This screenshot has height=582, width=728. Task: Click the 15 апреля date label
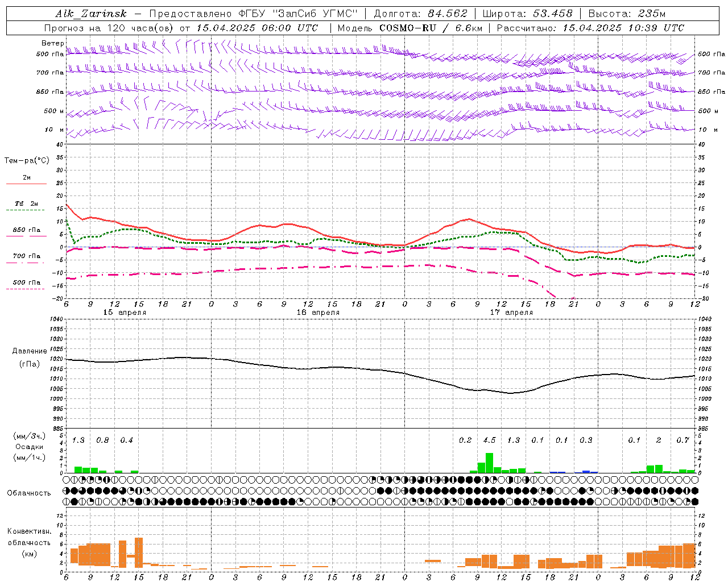pos(125,313)
